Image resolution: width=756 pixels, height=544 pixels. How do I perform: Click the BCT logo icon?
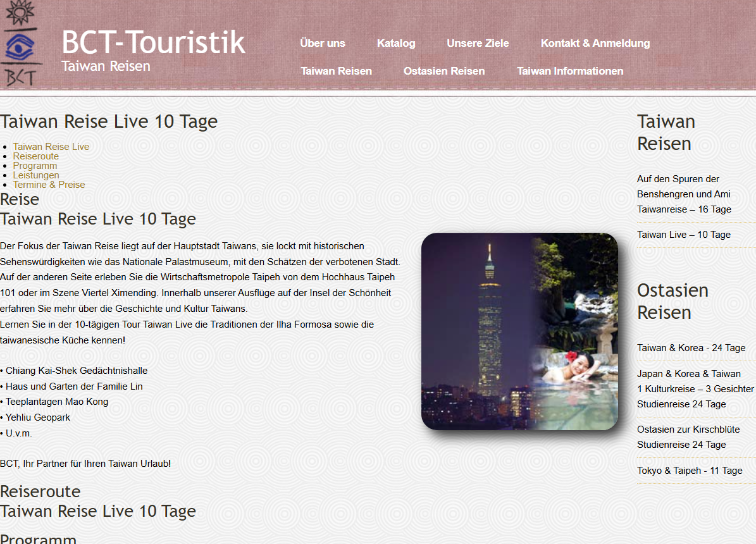click(x=20, y=43)
